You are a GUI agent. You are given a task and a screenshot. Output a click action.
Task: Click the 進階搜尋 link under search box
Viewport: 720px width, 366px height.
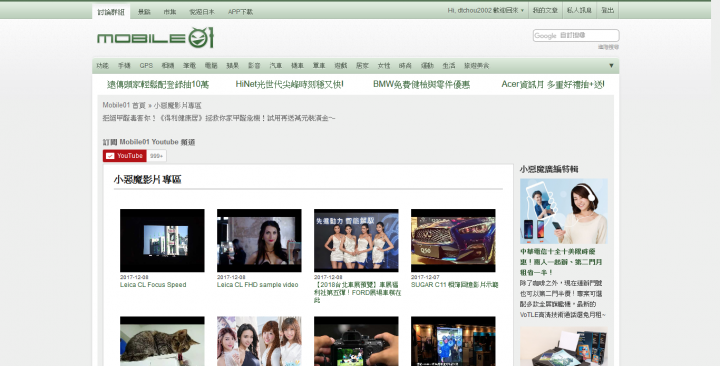[608, 47]
